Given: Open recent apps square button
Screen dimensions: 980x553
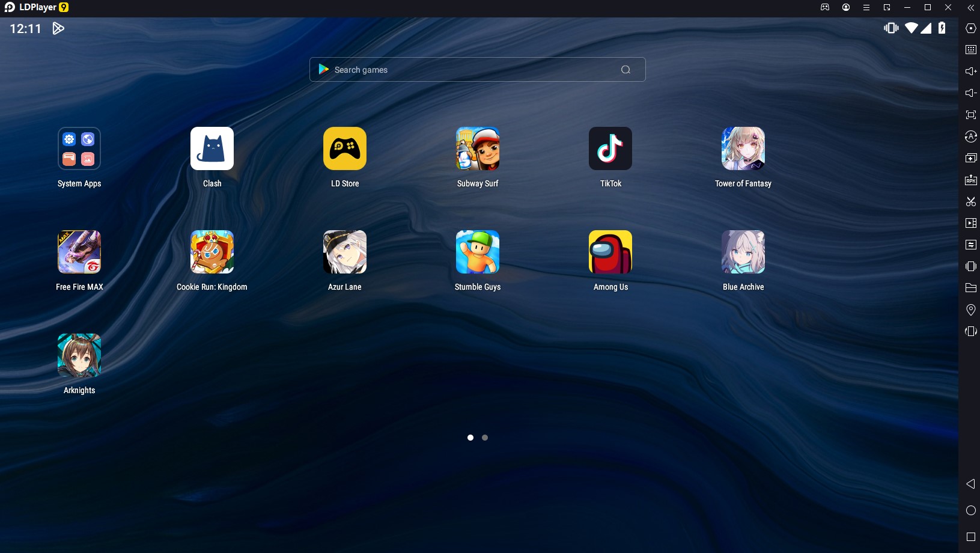Looking at the screenshot, I should click(x=970, y=537).
